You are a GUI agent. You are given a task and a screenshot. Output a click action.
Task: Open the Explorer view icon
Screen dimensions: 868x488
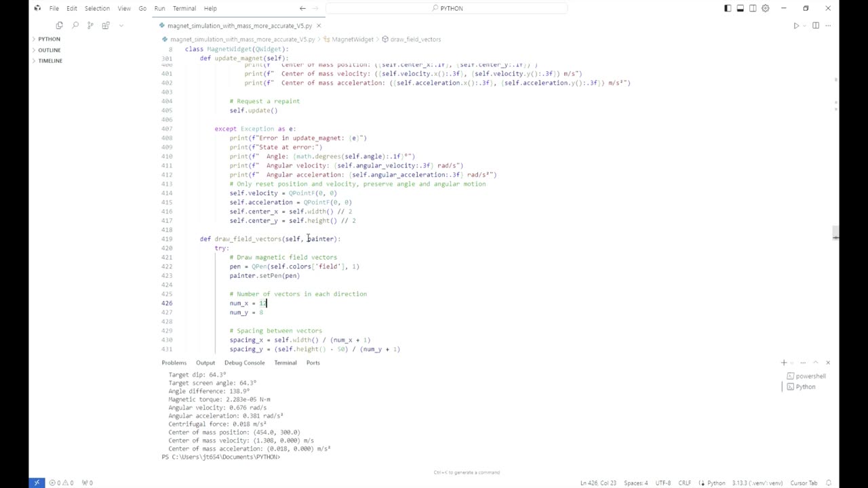click(x=59, y=26)
